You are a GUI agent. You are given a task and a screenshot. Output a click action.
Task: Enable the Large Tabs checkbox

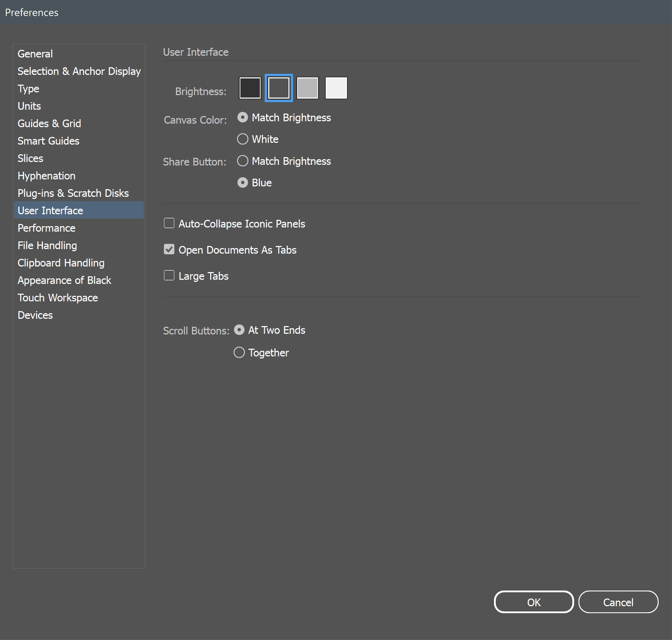[169, 276]
